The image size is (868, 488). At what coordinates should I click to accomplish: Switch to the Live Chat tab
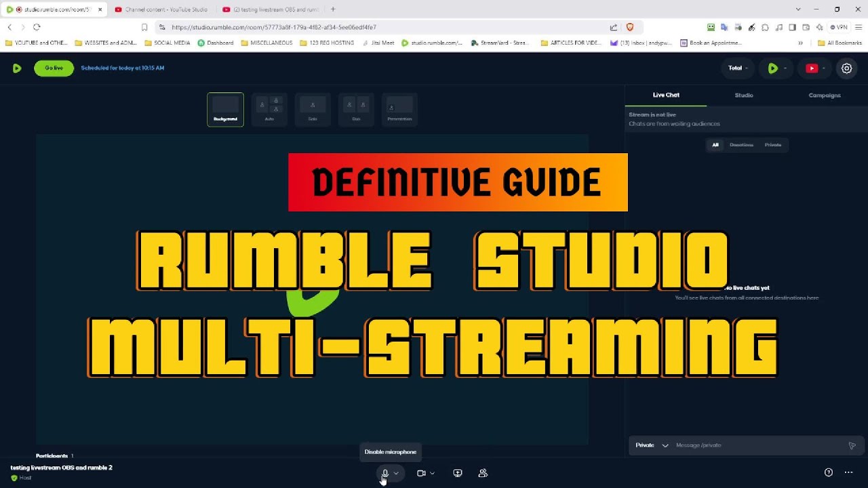(x=666, y=95)
